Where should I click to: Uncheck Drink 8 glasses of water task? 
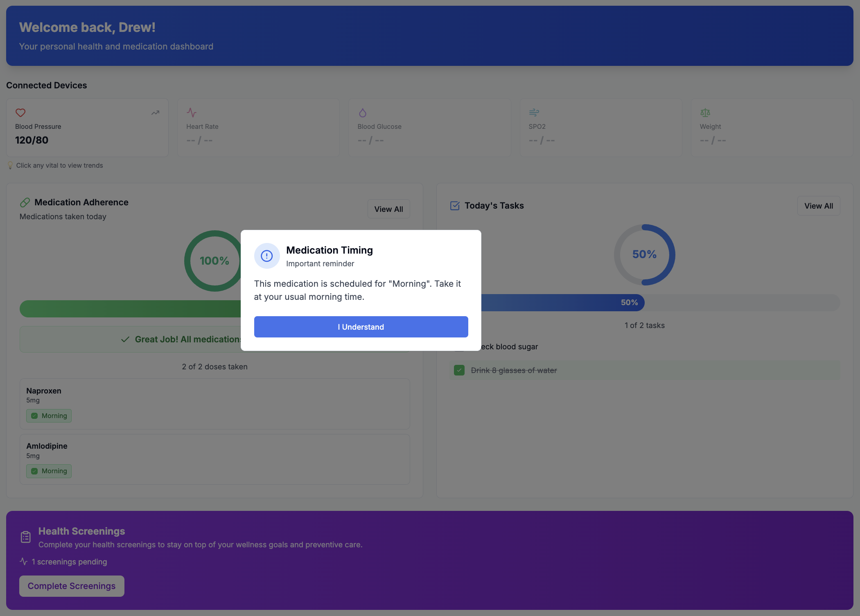(x=460, y=370)
